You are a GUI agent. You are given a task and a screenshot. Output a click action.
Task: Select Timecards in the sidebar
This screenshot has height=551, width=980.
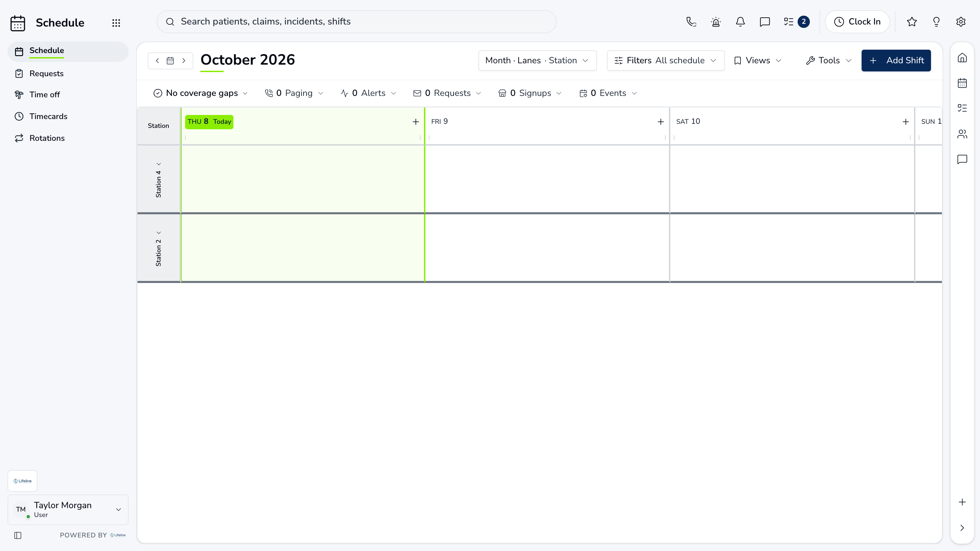(x=68, y=116)
